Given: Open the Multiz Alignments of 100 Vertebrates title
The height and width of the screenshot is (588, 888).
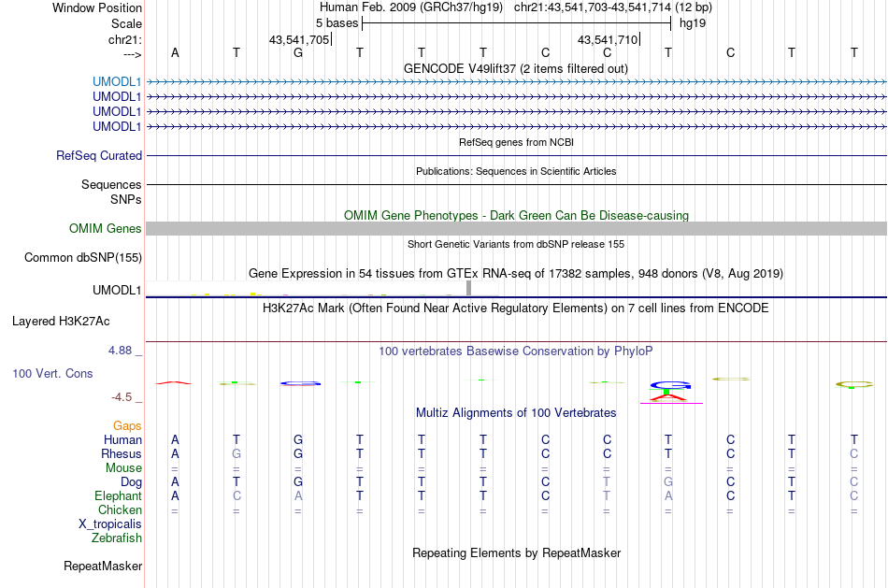Looking at the screenshot, I should tap(516, 413).
